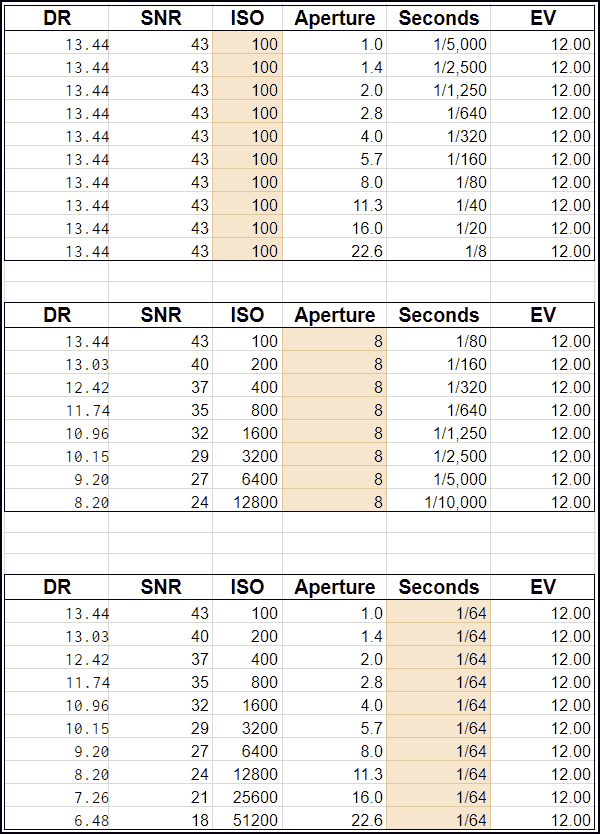Screen dimensions: 600x834
Task: Select the DR header in the first table
Action: click(57, 18)
